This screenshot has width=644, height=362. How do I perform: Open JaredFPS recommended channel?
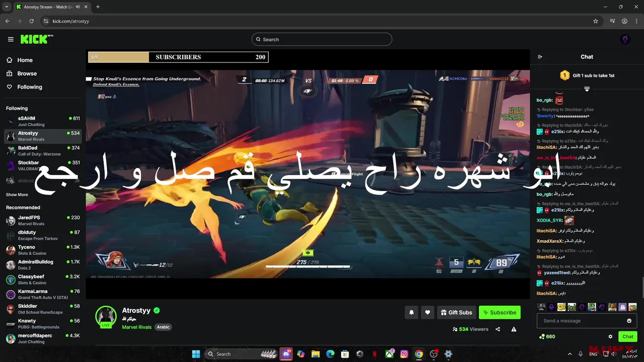43,220
